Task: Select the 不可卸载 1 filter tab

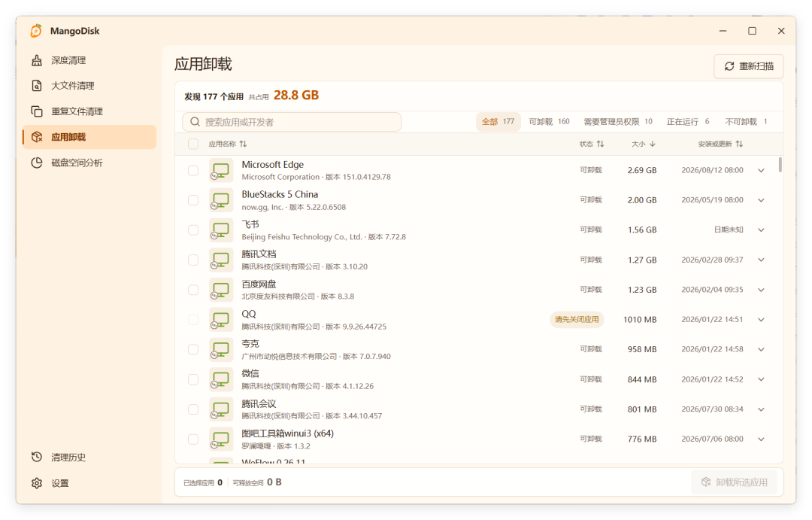Action: pyautogui.click(x=747, y=122)
